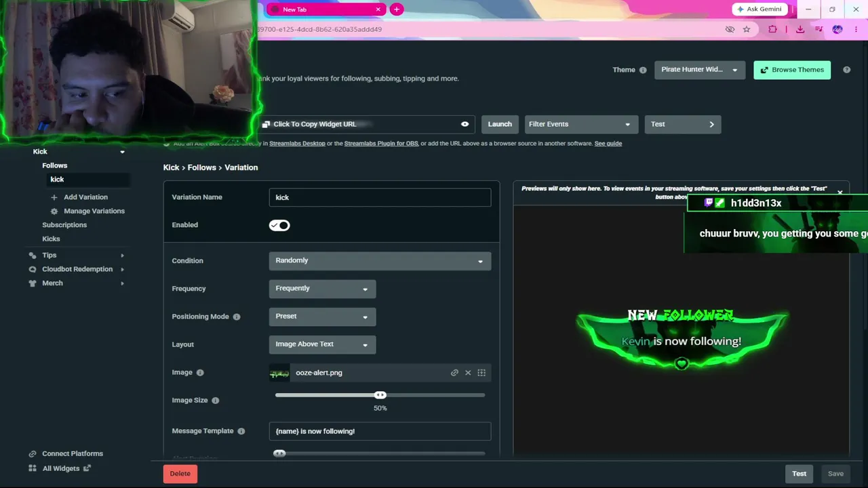Viewport: 868px width, 488px height.
Task: Click the ooze-alert.png image thumbnail
Action: pos(279,373)
